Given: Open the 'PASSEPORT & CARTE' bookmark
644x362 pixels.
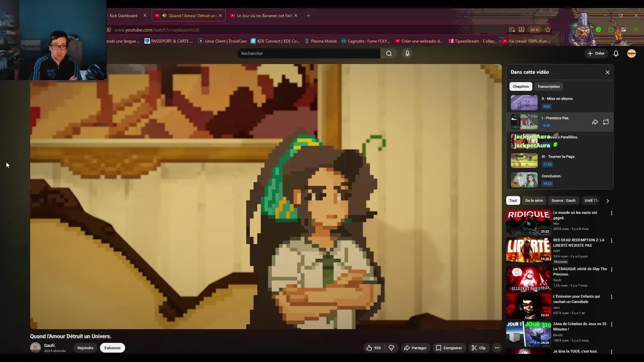Looking at the screenshot, I should pyautogui.click(x=169, y=41).
